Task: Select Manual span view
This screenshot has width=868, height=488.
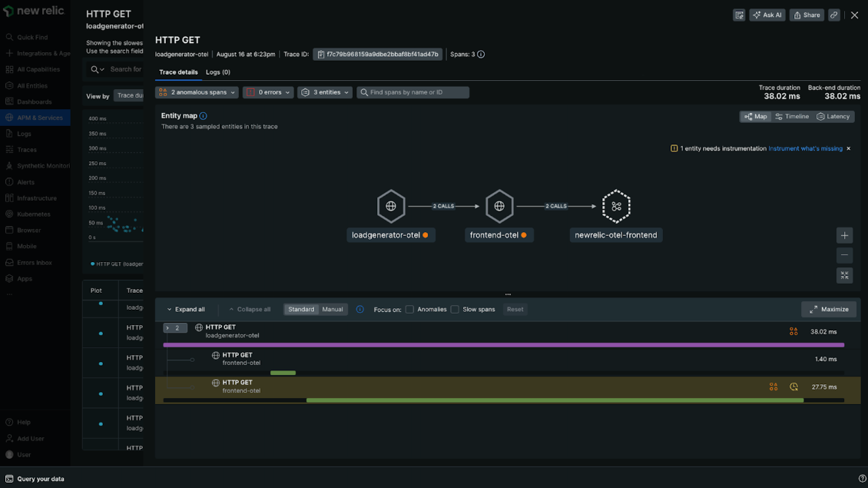Action: pyautogui.click(x=332, y=309)
